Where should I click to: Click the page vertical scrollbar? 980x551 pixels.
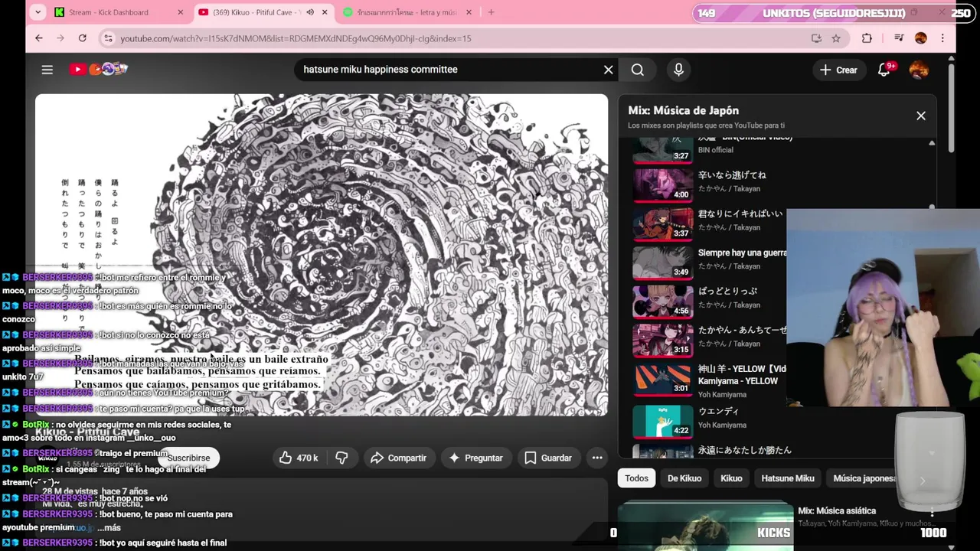952,107
